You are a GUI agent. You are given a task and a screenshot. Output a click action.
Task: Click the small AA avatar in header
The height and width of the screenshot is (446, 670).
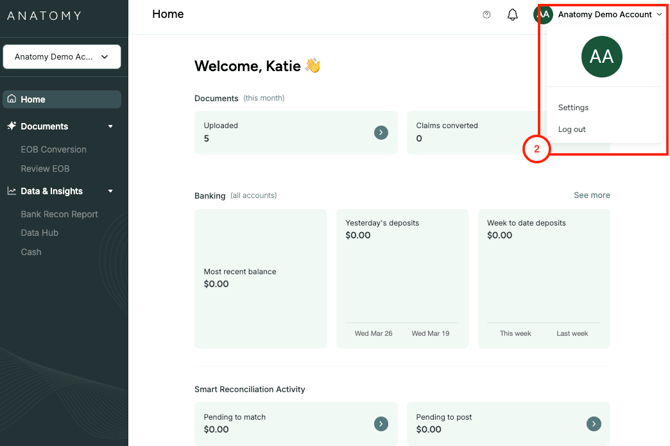click(x=543, y=15)
